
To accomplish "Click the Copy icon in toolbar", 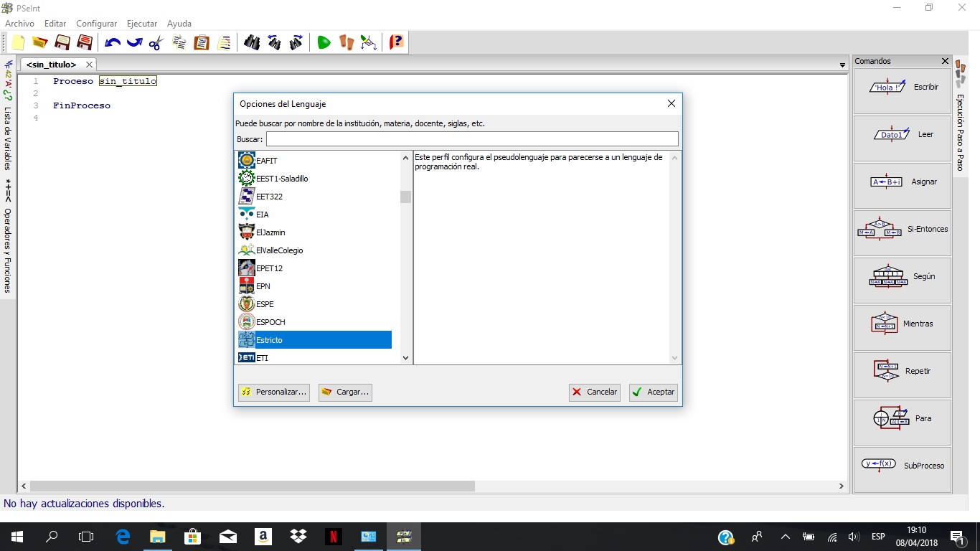I will point(179,42).
